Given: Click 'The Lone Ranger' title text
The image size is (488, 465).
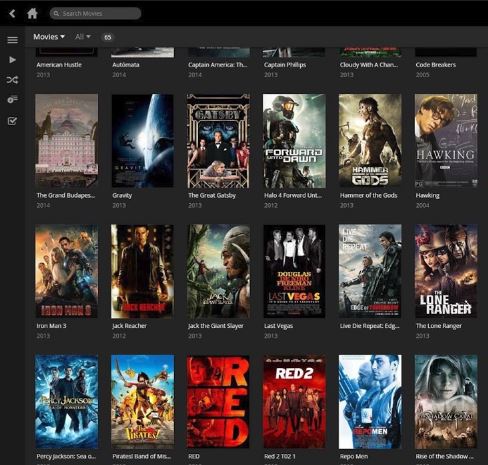Looking at the screenshot, I should tap(439, 326).
